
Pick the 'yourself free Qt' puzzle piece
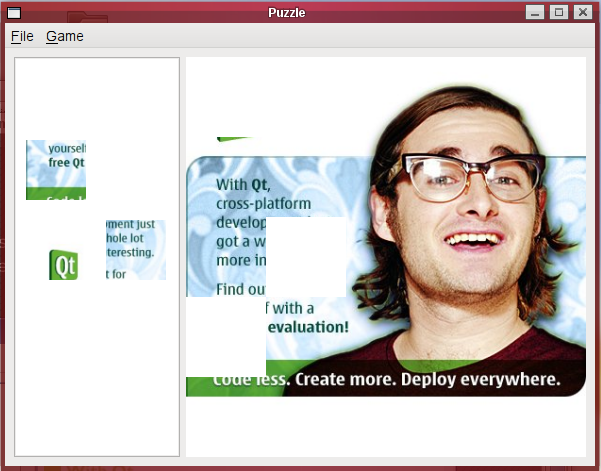[56, 170]
